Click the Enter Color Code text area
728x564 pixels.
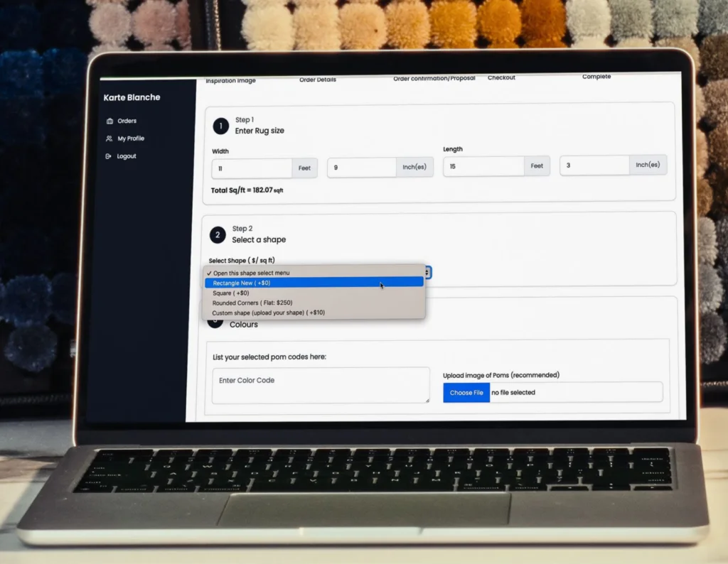click(321, 385)
